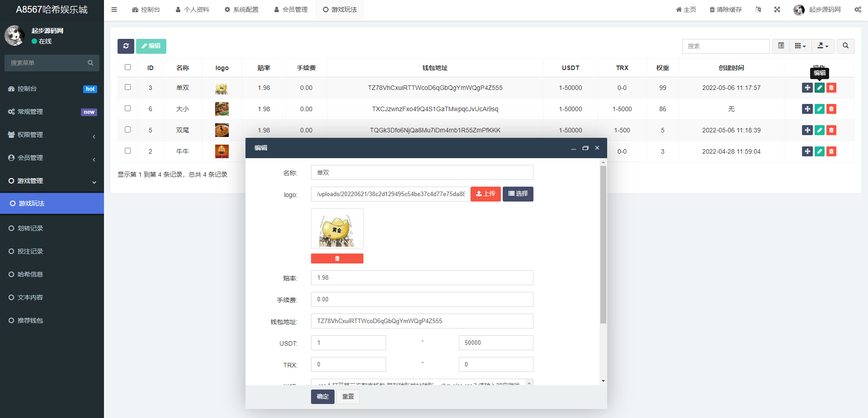Click the gold ingot logo preview in dialog
Image resolution: width=868 pixels, height=418 pixels.
(337, 229)
